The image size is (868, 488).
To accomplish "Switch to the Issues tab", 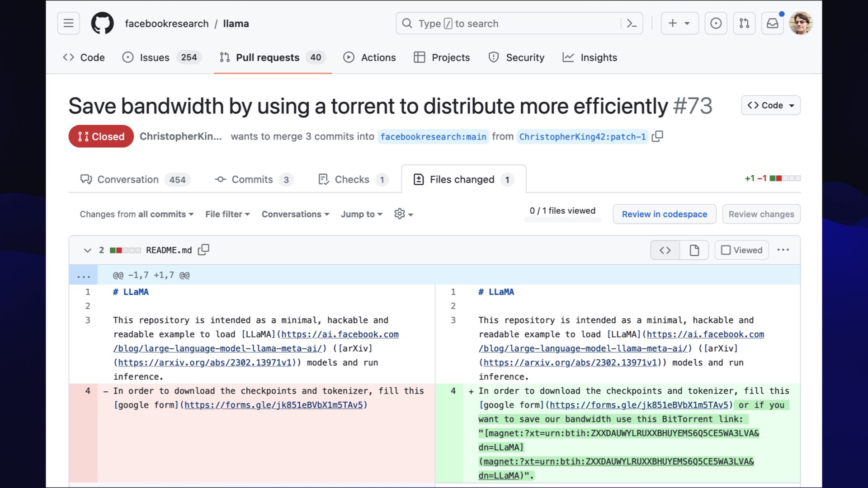I will pyautogui.click(x=161, y=57).
